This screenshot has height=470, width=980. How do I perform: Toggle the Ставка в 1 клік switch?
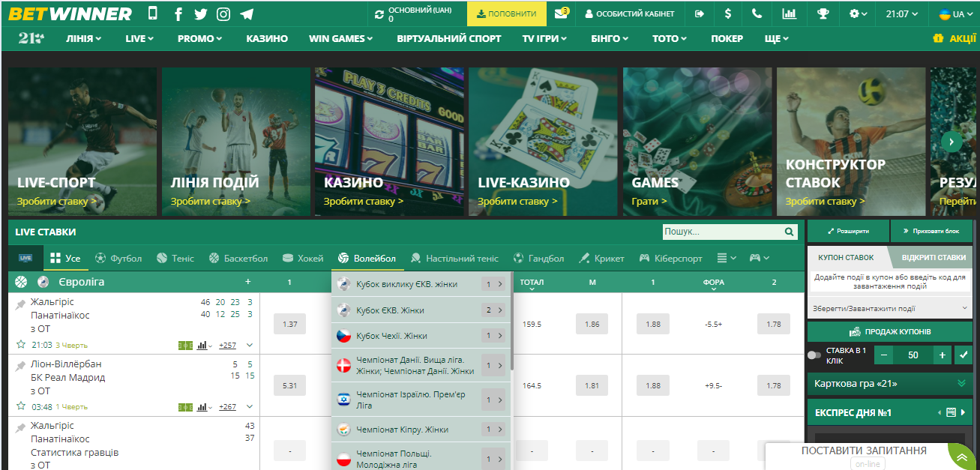(814, 355)
